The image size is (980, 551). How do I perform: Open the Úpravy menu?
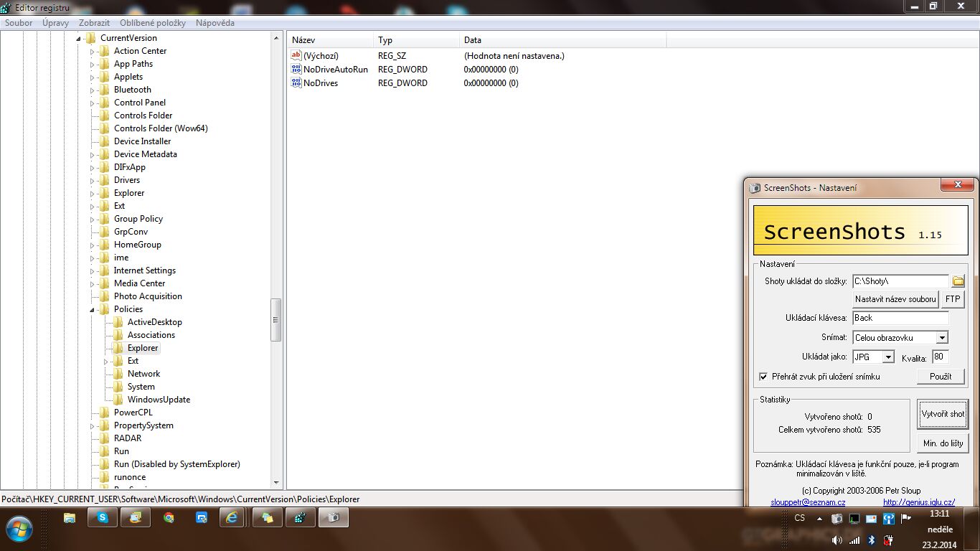pos(55,23)
